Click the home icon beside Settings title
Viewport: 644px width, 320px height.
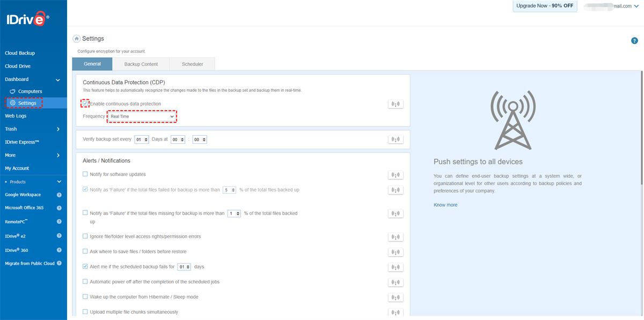pos(77,39)
